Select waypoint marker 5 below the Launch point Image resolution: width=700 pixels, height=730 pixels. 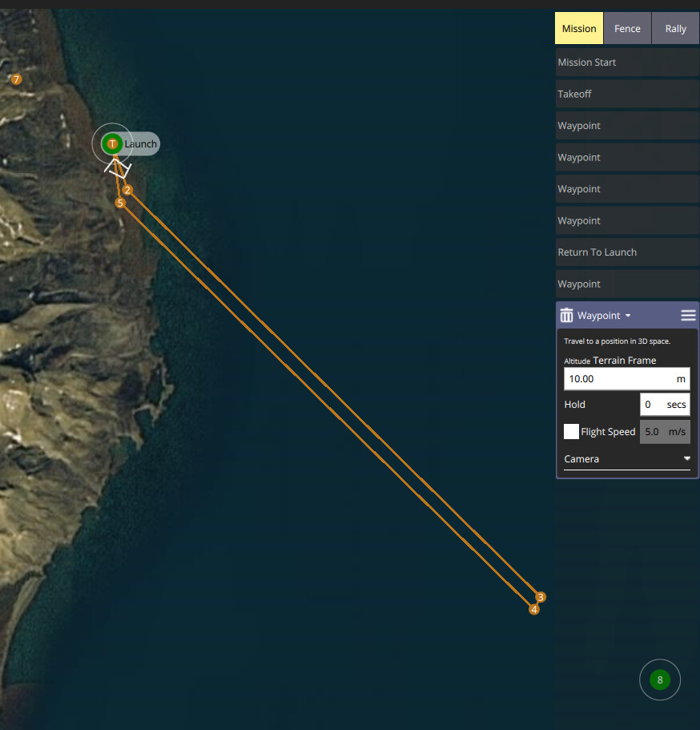click(x=120, y=203)
